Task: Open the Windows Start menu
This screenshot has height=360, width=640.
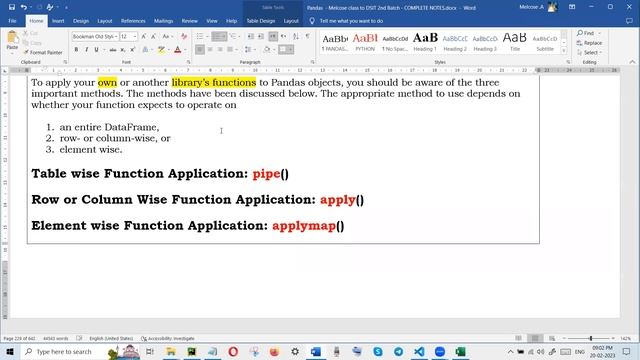Action: click(10, 351)
